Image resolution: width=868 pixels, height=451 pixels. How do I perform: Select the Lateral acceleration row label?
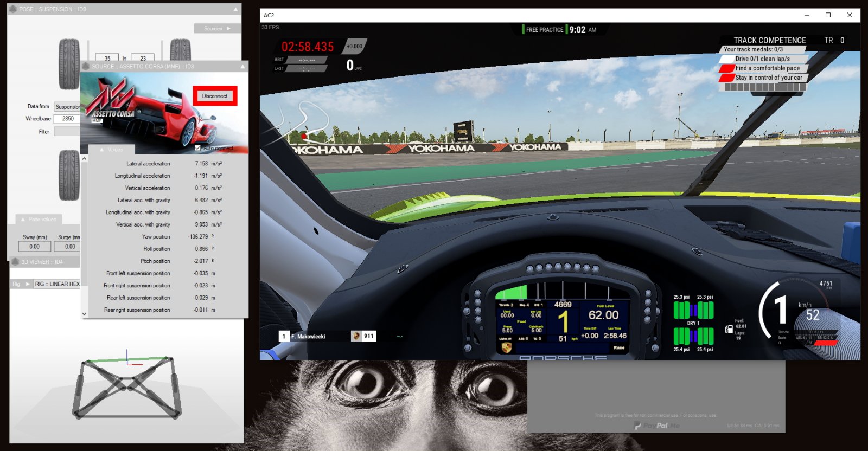click(148, 164)
